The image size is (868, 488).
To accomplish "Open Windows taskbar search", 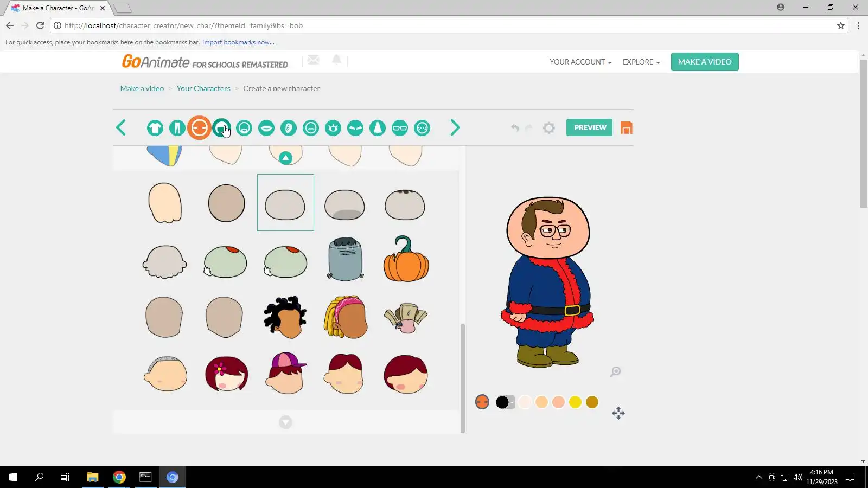I will (39, 477).
